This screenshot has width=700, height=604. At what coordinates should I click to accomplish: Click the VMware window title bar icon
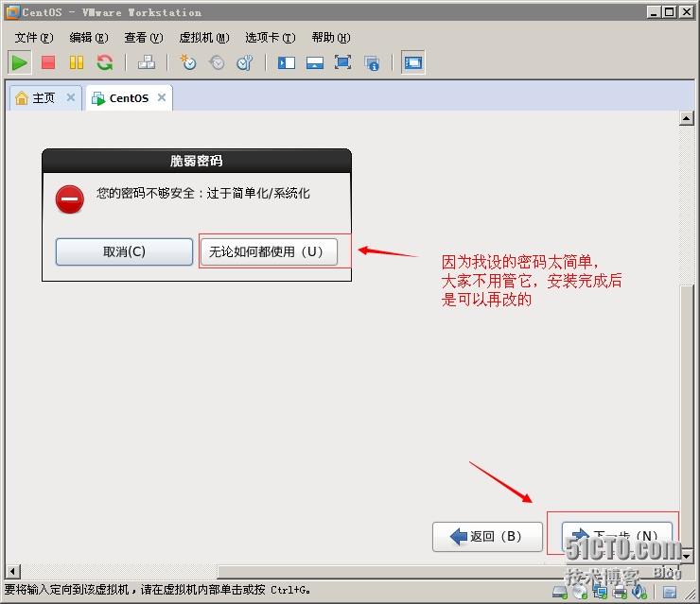tap(13, 12)
